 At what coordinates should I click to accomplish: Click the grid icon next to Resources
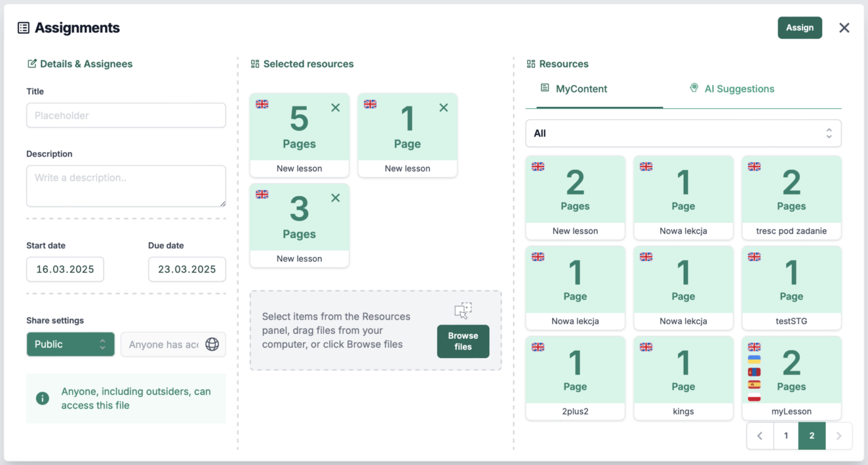click(531, 64)
